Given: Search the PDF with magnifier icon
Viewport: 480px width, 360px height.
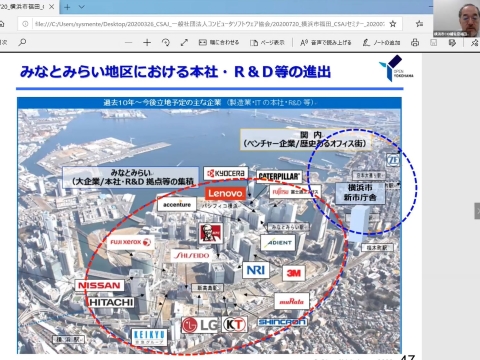Looking at the screenshot, I should pos(22,42).
